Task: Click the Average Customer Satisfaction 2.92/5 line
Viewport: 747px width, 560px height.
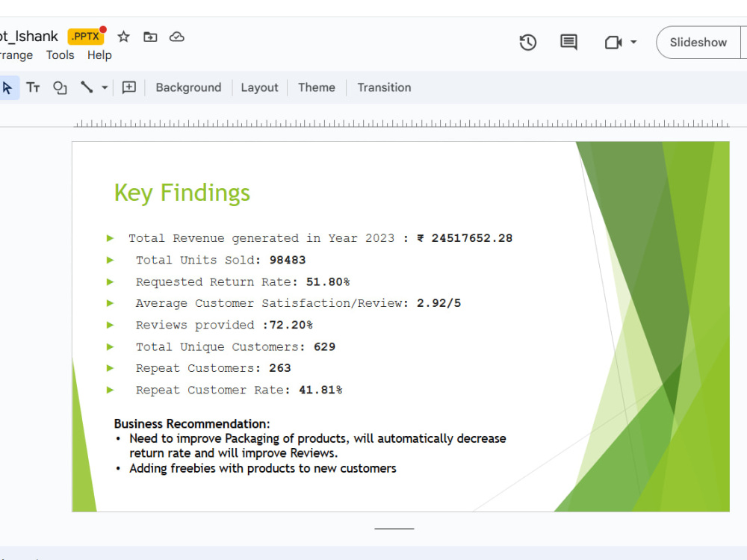Action: (298, 303)
